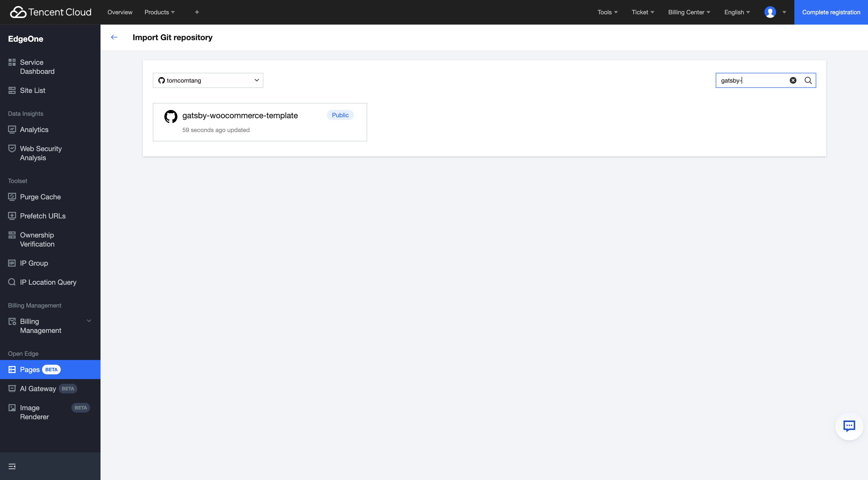This screenshot has height=480, width=868.
Task: Click the plus shortcut icon in top bar
Action: pyautogui.click(x=197, y=12)
